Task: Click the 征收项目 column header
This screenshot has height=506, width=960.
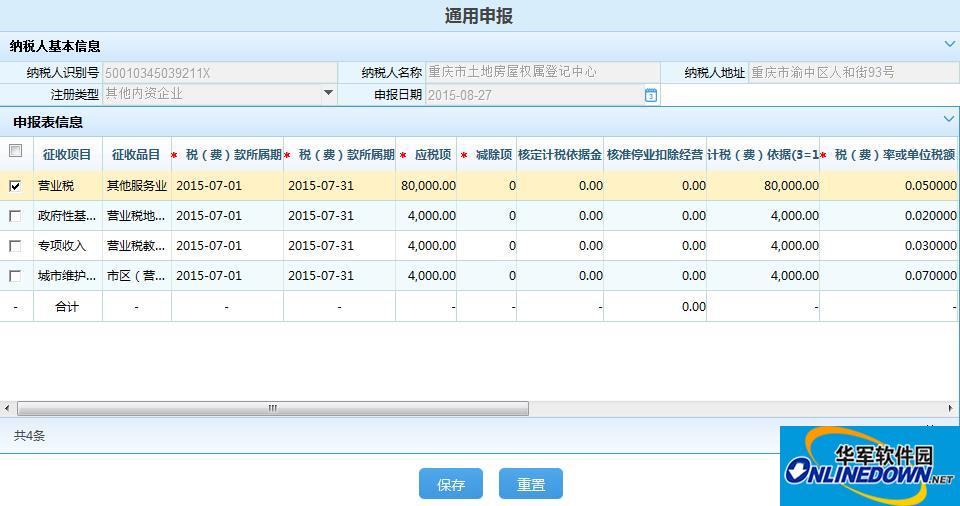Action: point(67,155)
